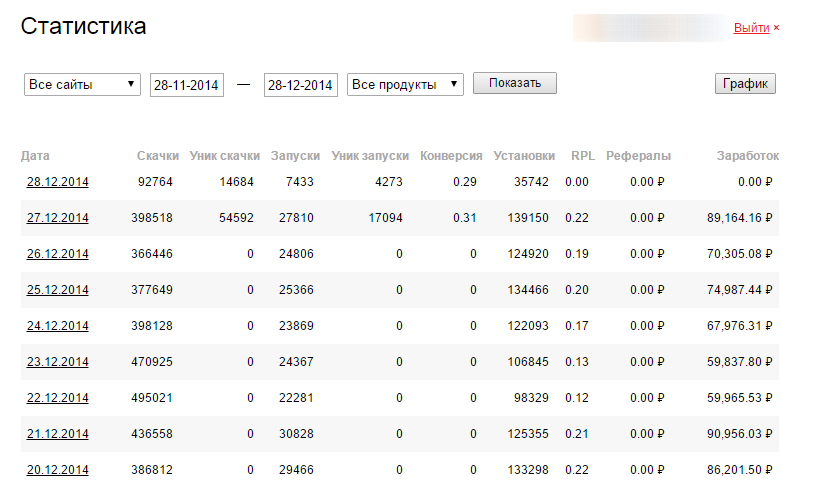The width and height of the screenshot is (820, 483).
Task: Open the 24.12.2014 date link
Action: (x=57, y=326)
